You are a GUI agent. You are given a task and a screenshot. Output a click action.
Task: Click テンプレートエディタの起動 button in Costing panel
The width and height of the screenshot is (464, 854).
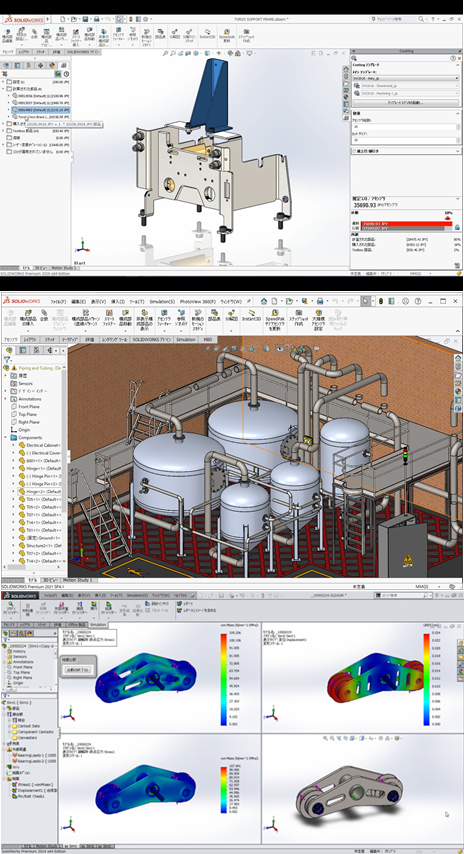[x=405, y=102]
